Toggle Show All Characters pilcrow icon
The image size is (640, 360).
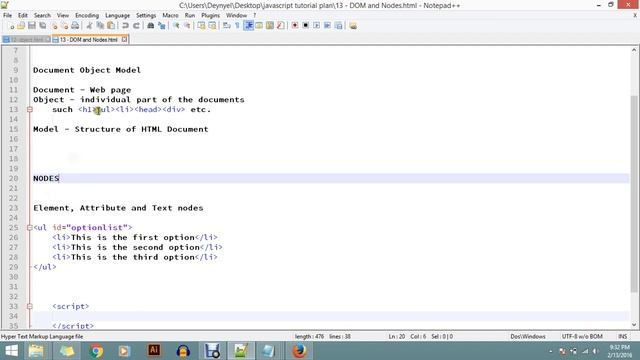[237, 26]
